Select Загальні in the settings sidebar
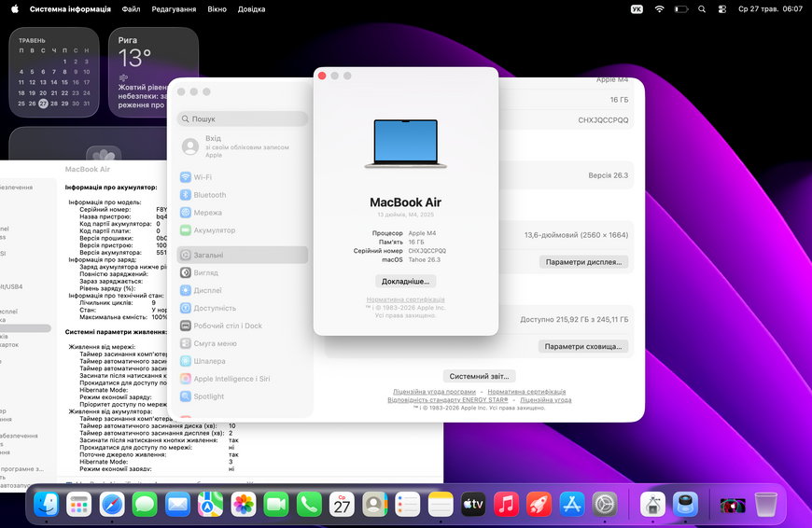The height and width of the screenshot is (528, 812). [x=243, y=255]
